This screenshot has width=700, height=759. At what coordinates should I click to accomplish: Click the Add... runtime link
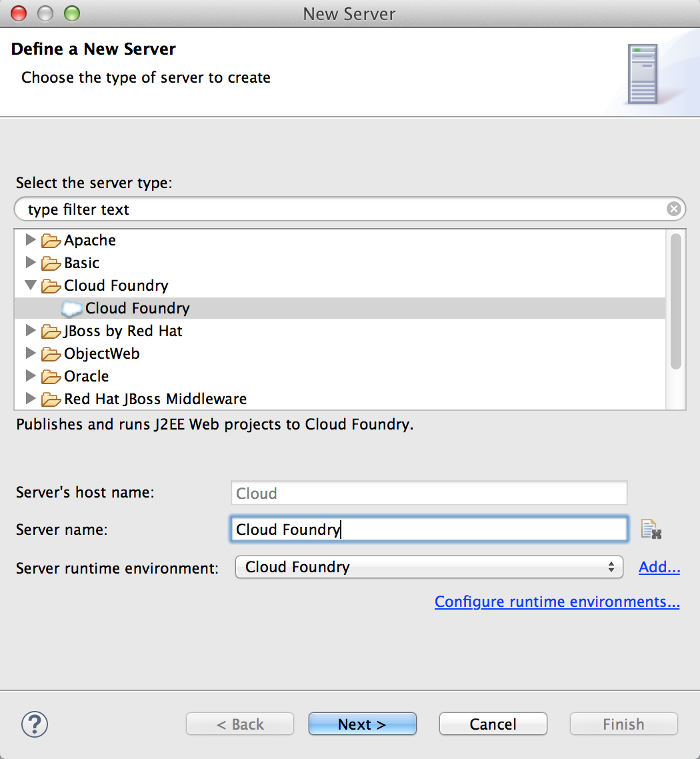pyautogui.click(x=659, y=567)
